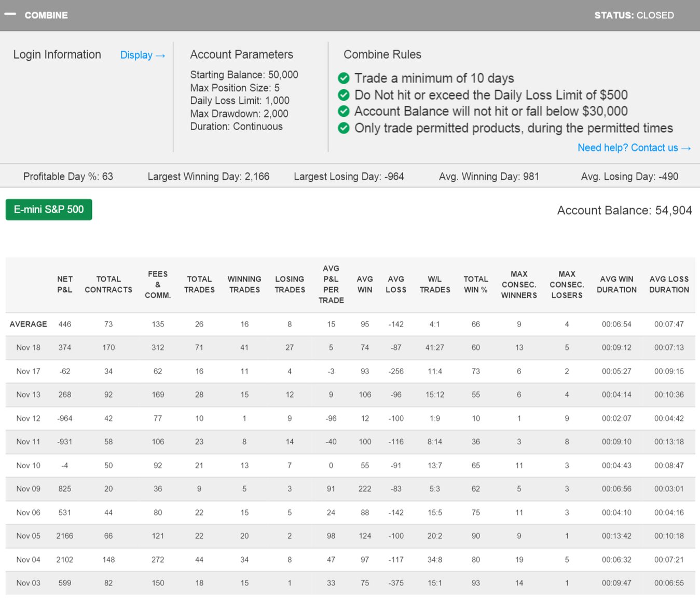Click the AVG WIN DURATION column header
700x598 pixels.
pos(616,284)
